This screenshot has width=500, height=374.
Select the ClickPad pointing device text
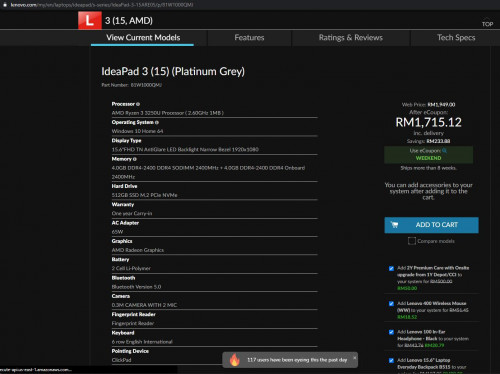click(x=121, y=360)
